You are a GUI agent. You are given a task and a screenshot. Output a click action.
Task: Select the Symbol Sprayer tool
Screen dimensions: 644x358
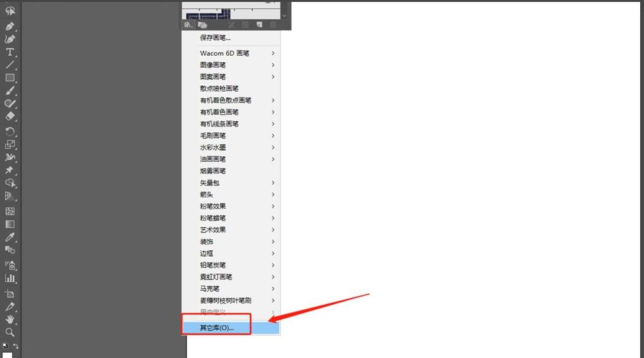tap(10, 265)
